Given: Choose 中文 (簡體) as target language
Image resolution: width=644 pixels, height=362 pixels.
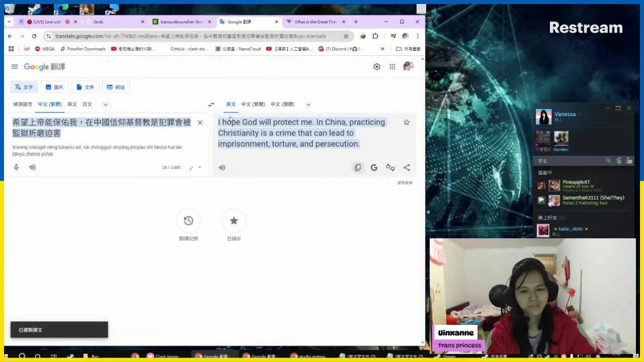Looking at the screenshot, I should coord(283,105).
